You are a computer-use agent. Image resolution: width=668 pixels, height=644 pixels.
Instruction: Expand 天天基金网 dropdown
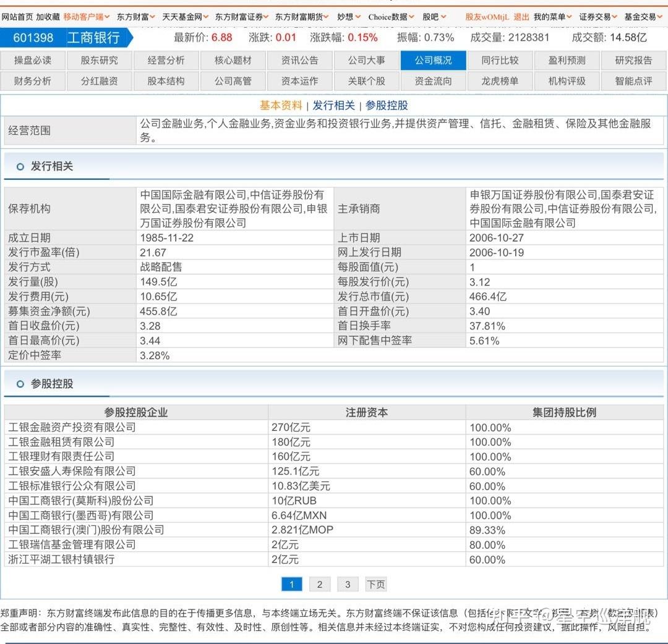[185, 17]
